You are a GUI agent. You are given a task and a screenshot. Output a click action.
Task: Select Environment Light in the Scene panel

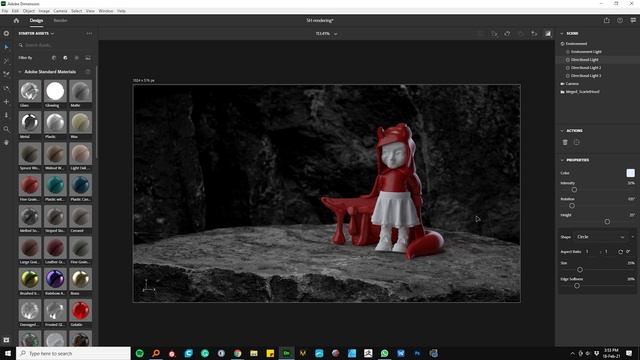[586, 52]
